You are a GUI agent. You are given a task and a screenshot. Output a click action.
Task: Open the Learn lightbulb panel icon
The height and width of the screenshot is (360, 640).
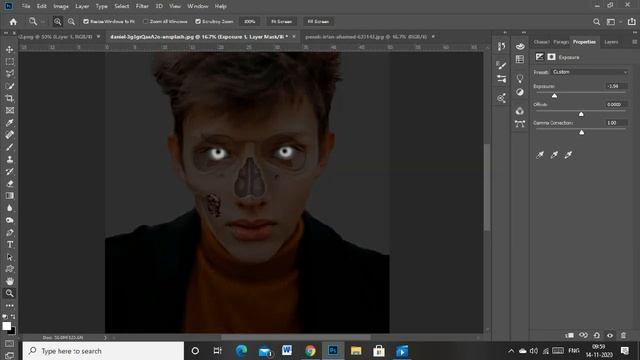click(520, 78)
